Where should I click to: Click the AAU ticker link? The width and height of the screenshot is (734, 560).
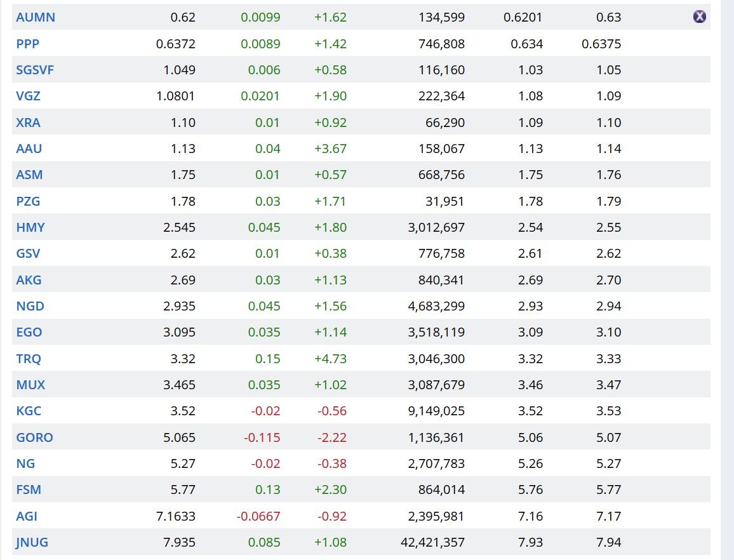tap(28, 149)
